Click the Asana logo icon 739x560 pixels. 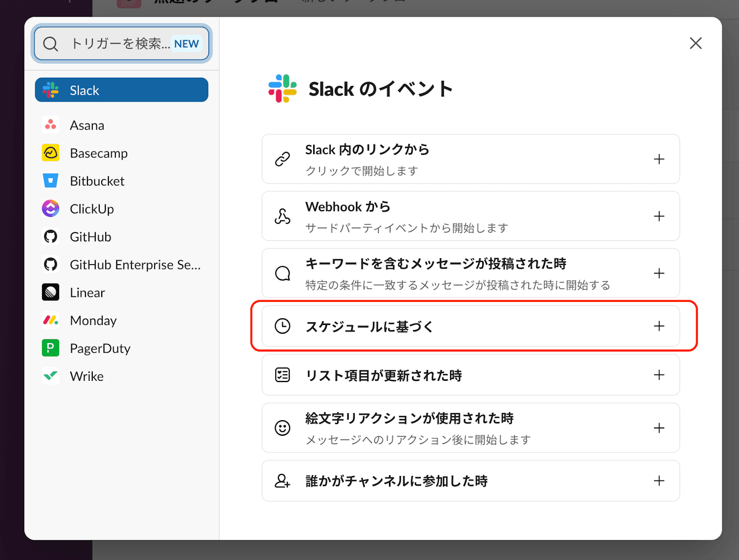coord(51,125)
